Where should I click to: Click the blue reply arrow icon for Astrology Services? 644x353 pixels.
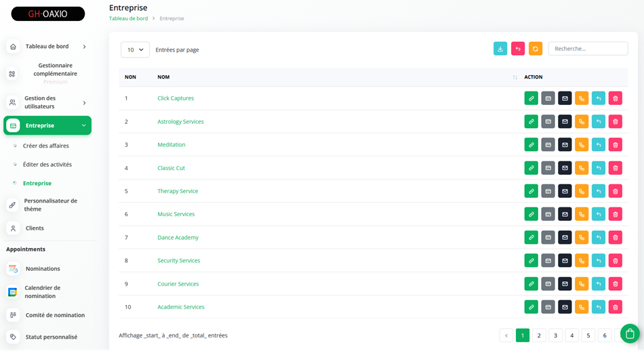click(x=599, y=121)
